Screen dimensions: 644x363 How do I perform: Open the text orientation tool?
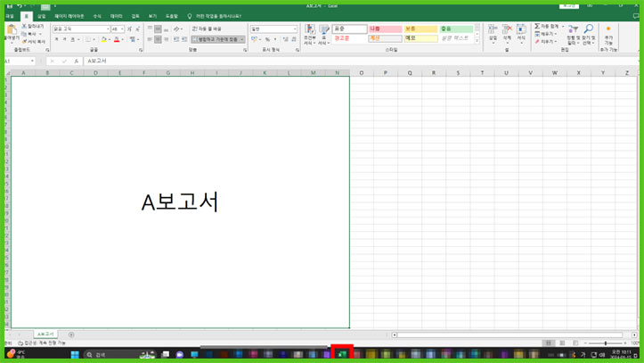[x=177, y=29]
